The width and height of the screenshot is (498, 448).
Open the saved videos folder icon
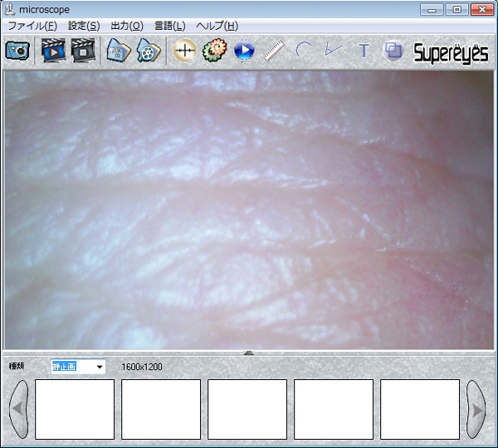tap(149, 51)
